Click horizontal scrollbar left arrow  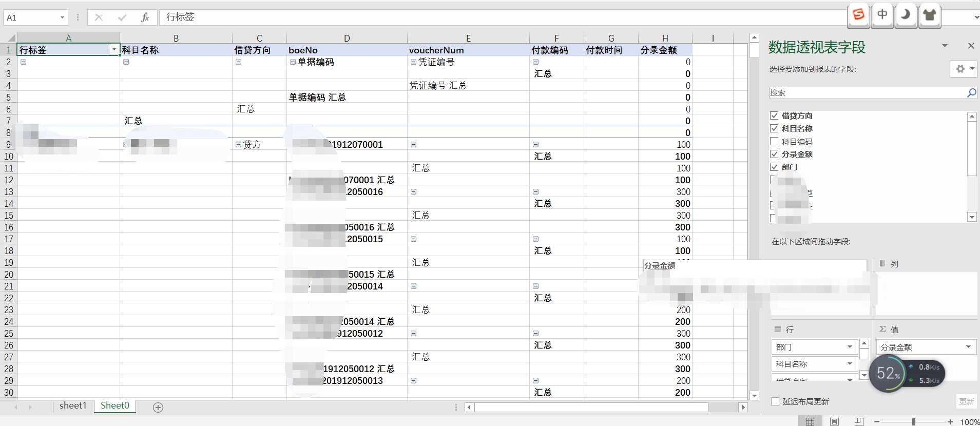pyautogui.click(x=469, y=407)
